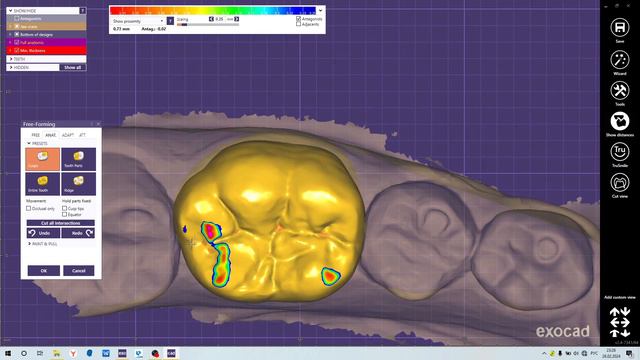
Task: Open Yandex browser from the taskbar
Action: point(73,353)
